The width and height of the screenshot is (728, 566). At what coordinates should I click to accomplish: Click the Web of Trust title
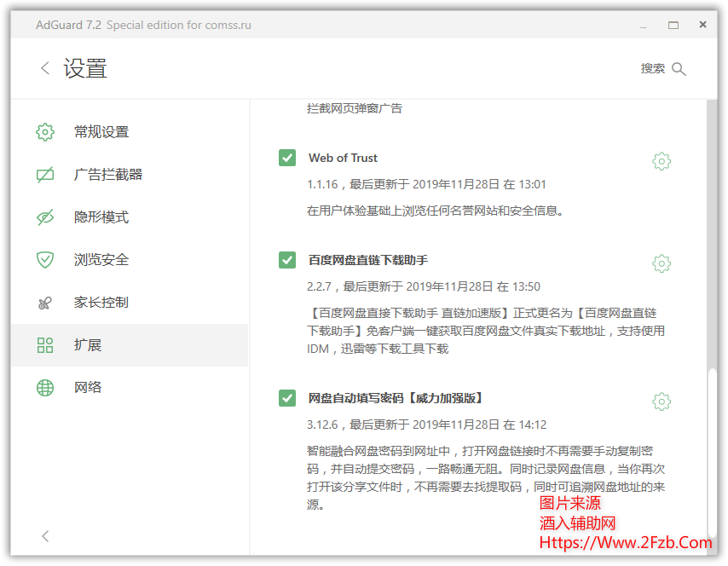(343, 158)
